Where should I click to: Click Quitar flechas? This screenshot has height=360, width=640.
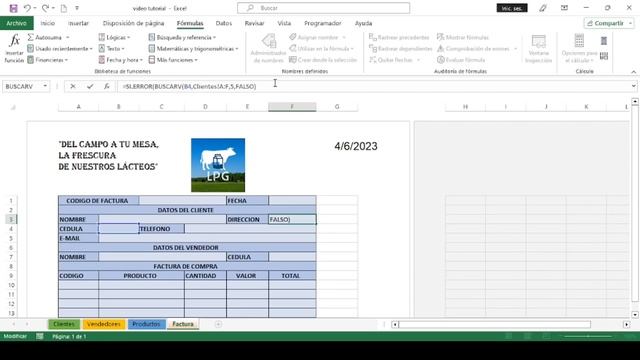click(x=394, y=60)
